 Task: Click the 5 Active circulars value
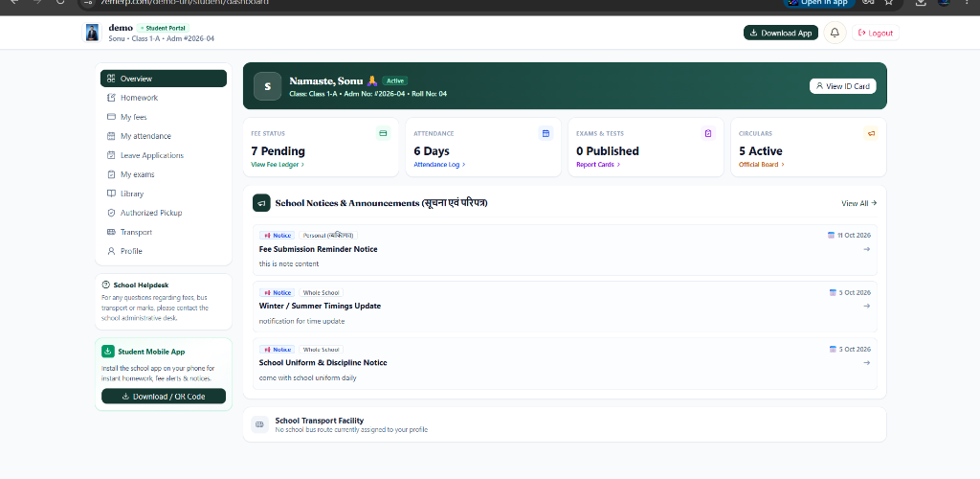(x=761, y=150)
